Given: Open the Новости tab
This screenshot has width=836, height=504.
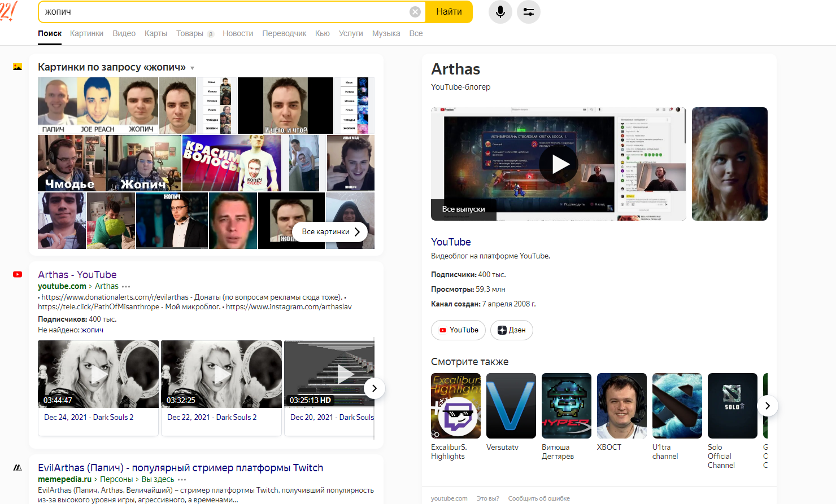Looking at the screenshot, I should coord(238,33).
